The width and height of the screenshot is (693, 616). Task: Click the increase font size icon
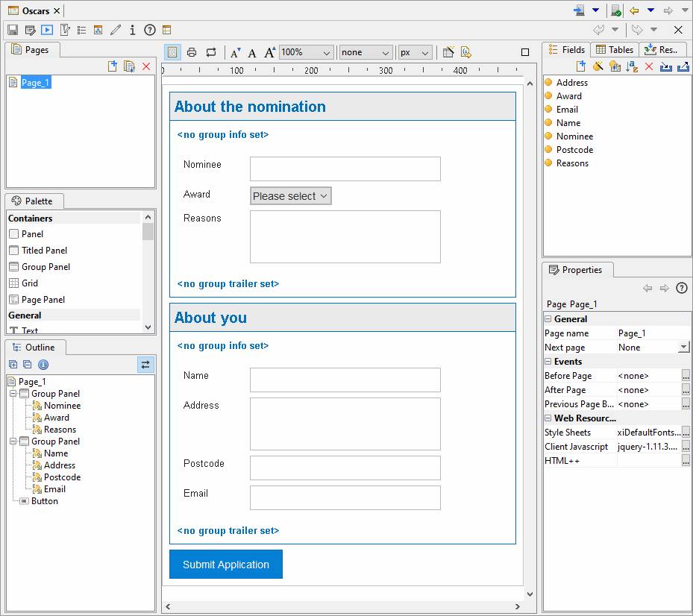click(269, 52)
